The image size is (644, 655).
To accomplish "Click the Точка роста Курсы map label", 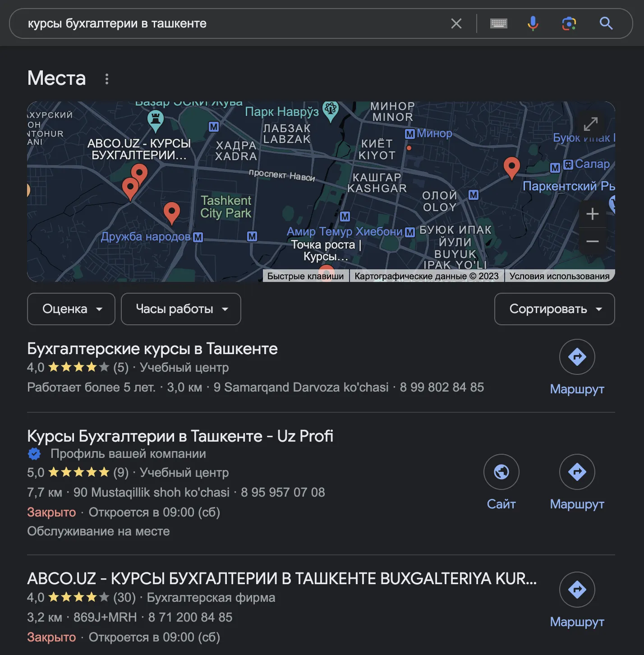I will pos(326,250).
